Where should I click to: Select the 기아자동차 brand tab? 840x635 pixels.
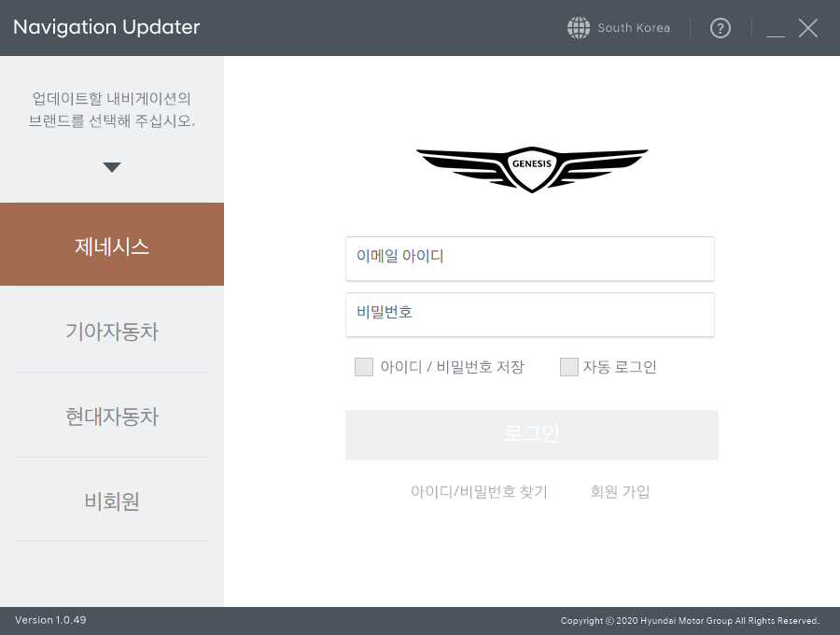pos(112,330)
